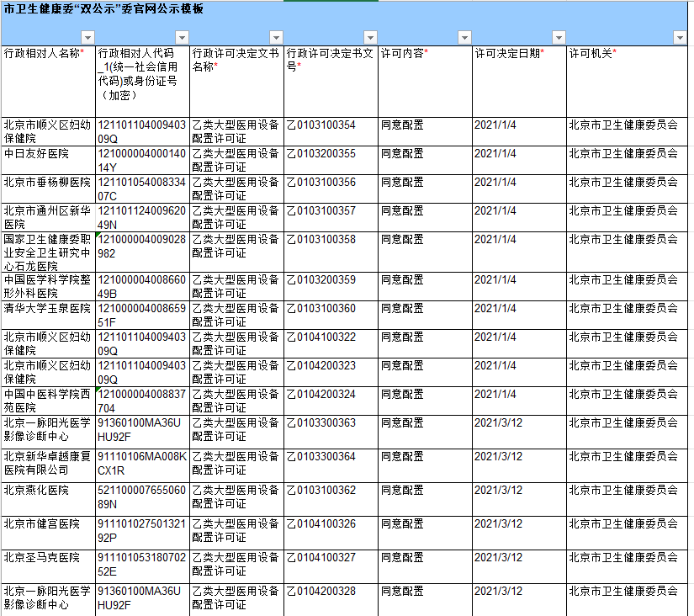The width and height of the screenshot is (694, 616).
Task: Select the 行政许可决定文书名称 header cell
Action: (x=236, y=82)
